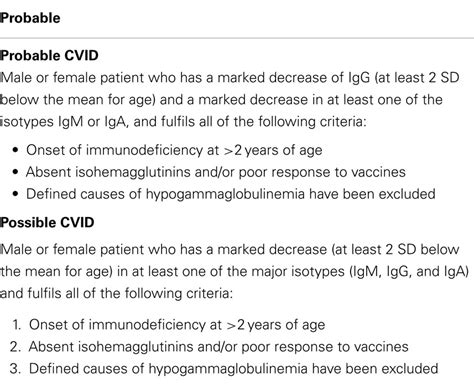Click the horizontal divider line under 'Probable'
This screenshot has height=388, width=474.
[237, 38]
